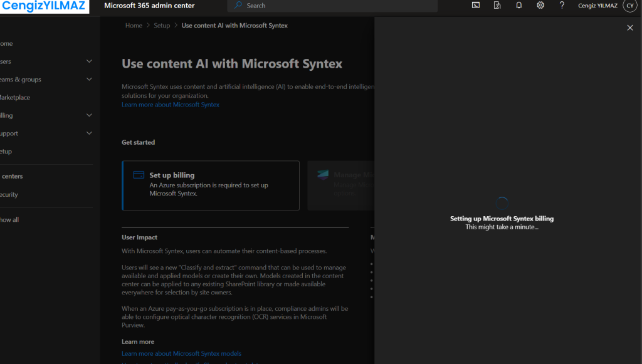
Task: Expand the Billing navigation section
Action: (89, 115)
